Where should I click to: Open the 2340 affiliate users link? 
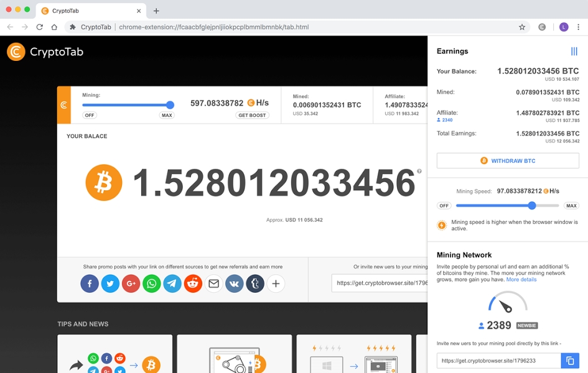pyautogui.click(x=445, y=120)
